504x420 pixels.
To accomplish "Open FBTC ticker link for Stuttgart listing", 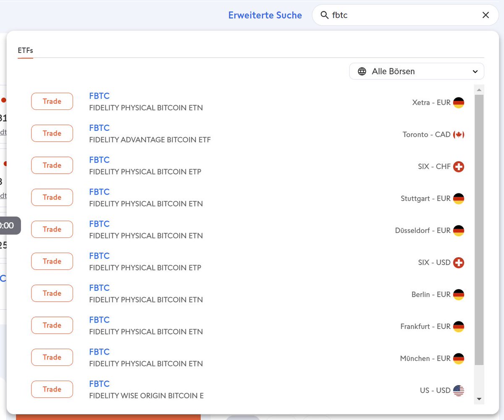I will click(x=99, y=192).
